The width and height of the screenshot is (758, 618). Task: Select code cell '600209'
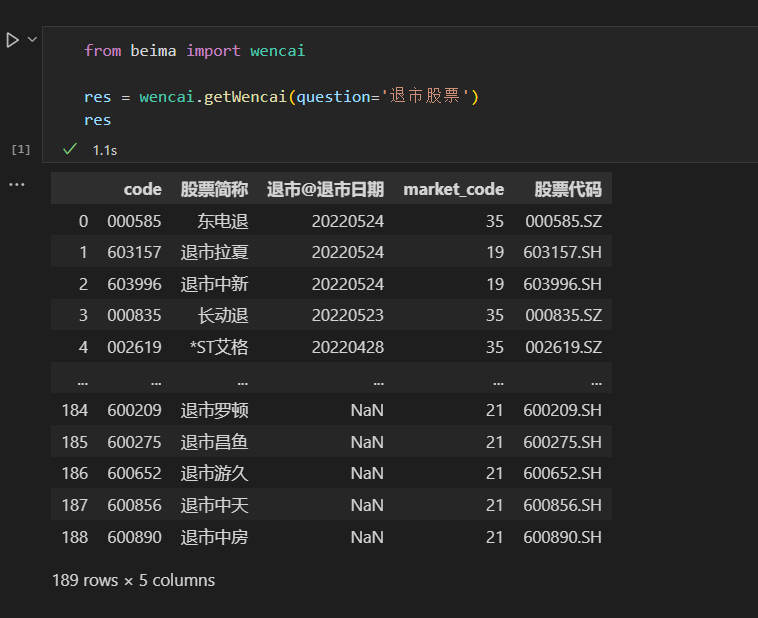pyautogui.click(x=134, y=411)
